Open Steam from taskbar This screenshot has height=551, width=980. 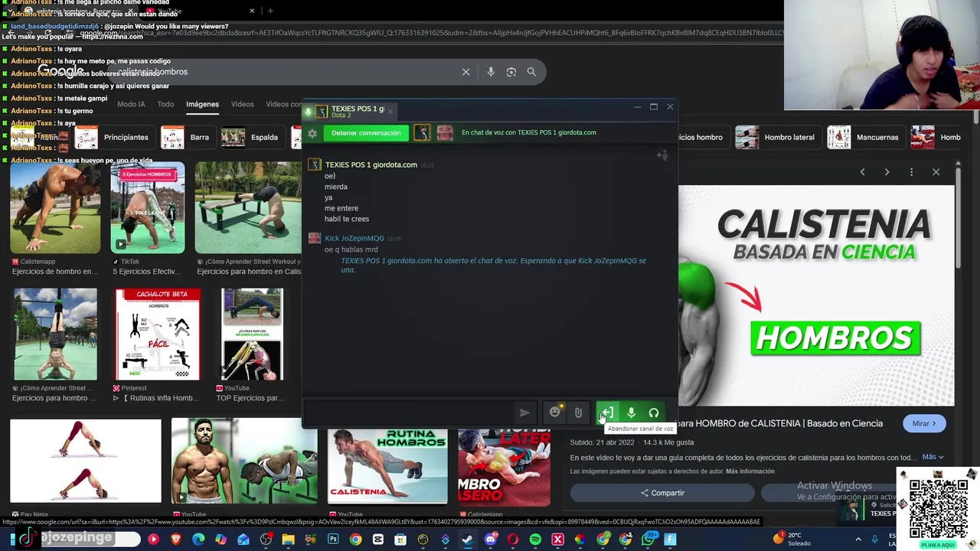468,540
